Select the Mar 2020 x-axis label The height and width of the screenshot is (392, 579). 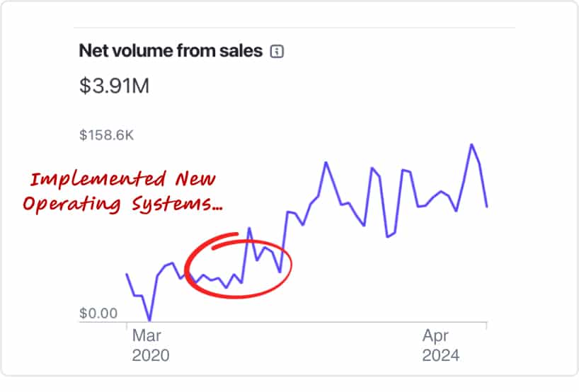point(151,345)
